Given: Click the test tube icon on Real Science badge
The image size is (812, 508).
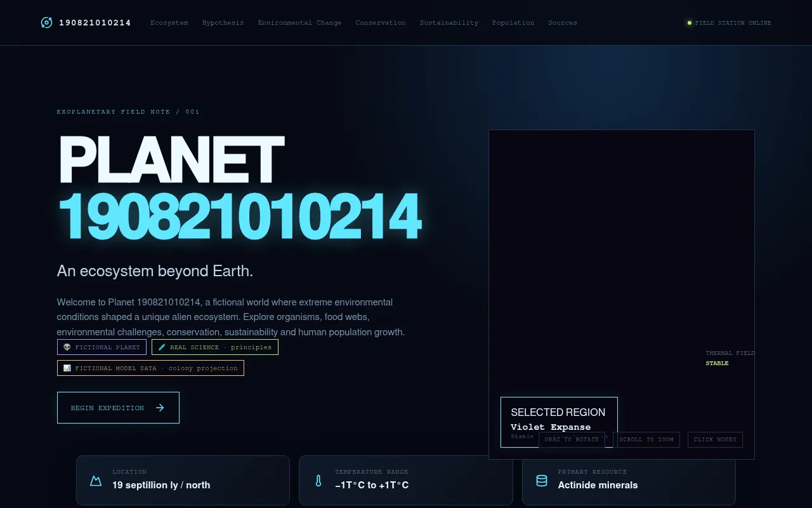Looking at the screenshot, I should pos(162,347).
